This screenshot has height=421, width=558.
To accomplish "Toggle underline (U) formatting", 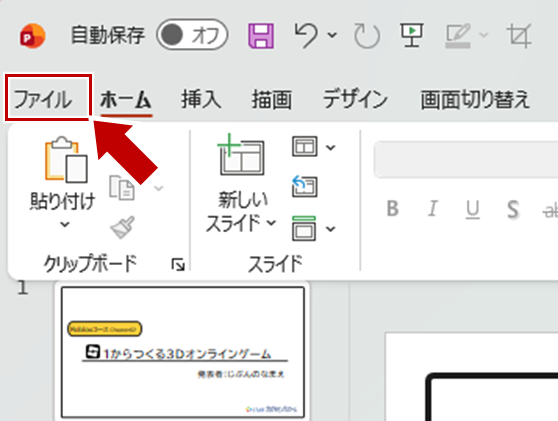I will 473,209.
